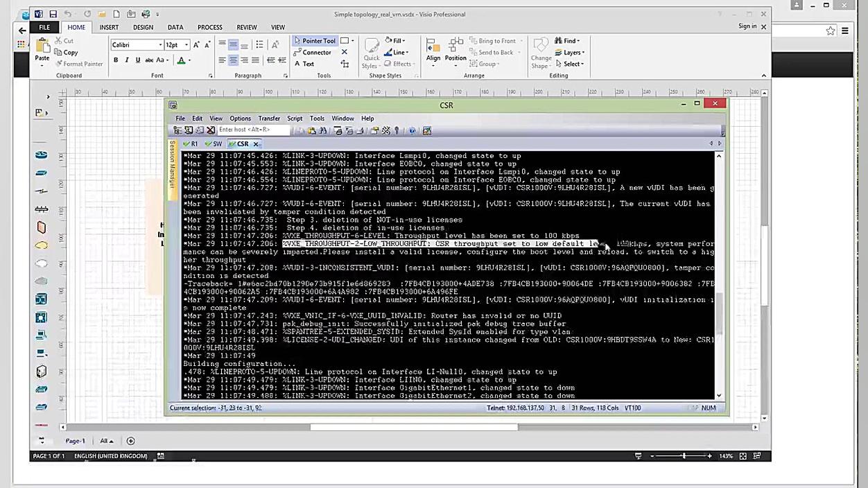Switch to the R1 session tab
The image size is (868, 488).
(x=191, y=143)
